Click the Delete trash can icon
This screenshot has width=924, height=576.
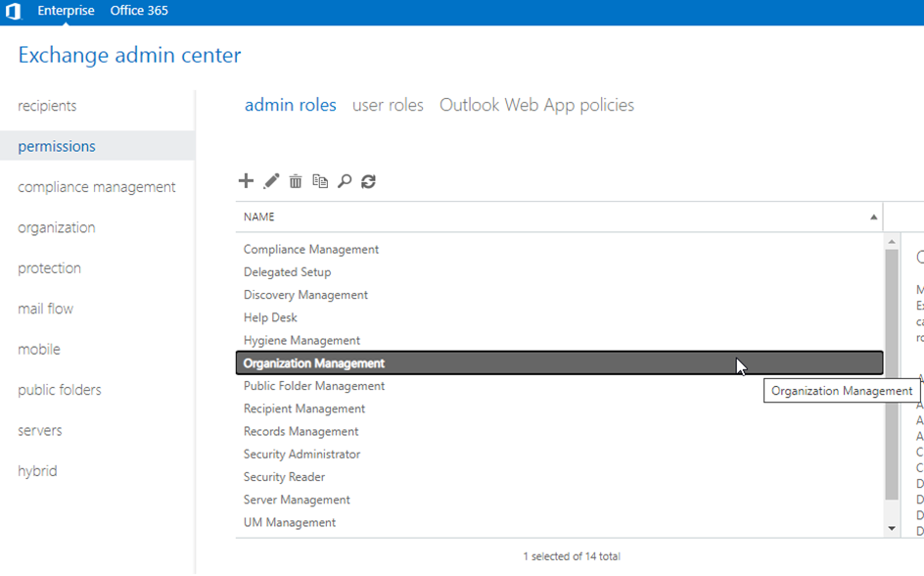pyautogui.click(x=296, y=181)
